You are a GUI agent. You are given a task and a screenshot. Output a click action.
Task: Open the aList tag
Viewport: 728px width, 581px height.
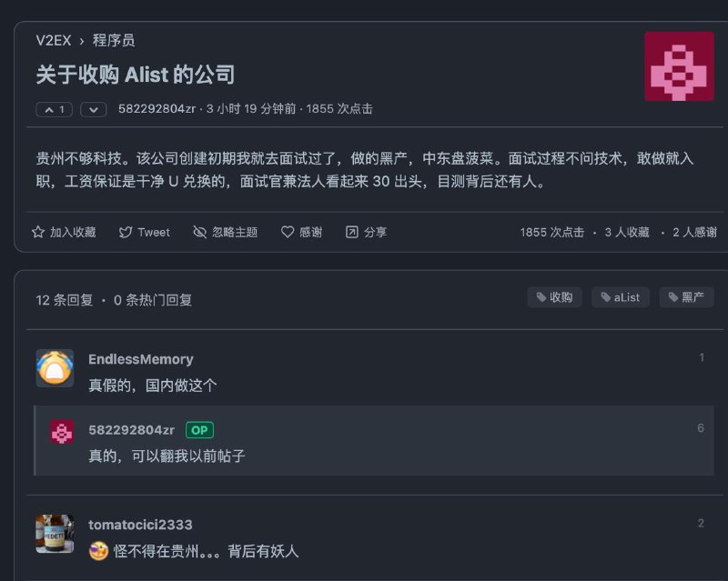click(621, 297)
